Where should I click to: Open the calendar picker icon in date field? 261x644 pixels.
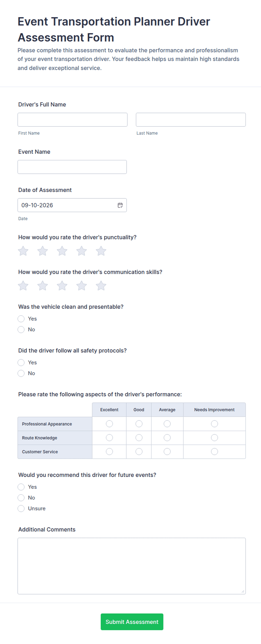tap(120, 205)
